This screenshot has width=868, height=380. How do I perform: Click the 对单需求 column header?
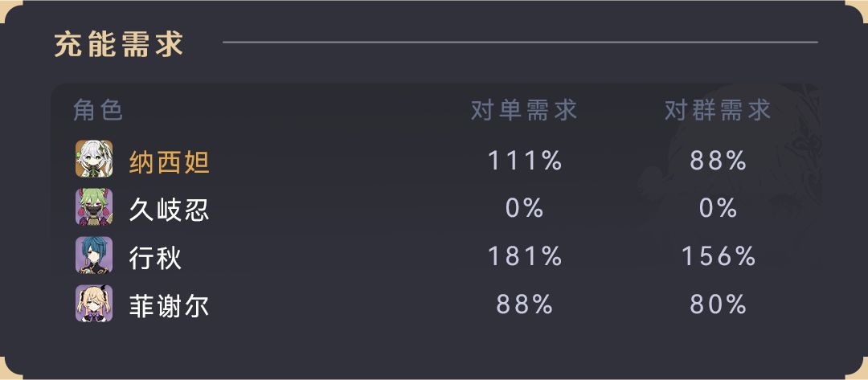coord(524,110)
